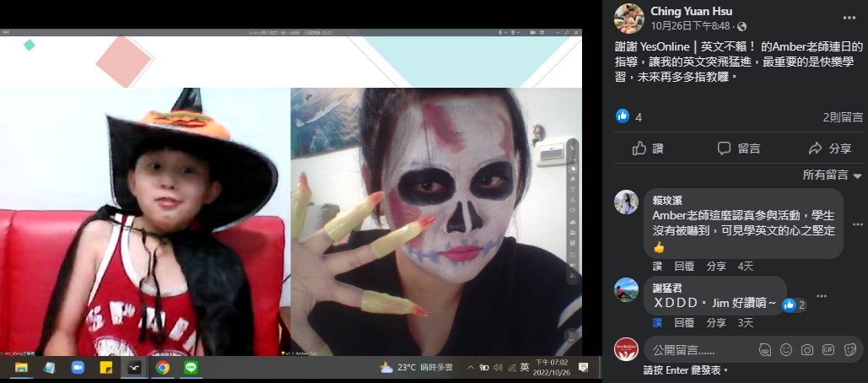Open Zoom from the photo's taskbar
868x383 pixels.
(77, 368)
